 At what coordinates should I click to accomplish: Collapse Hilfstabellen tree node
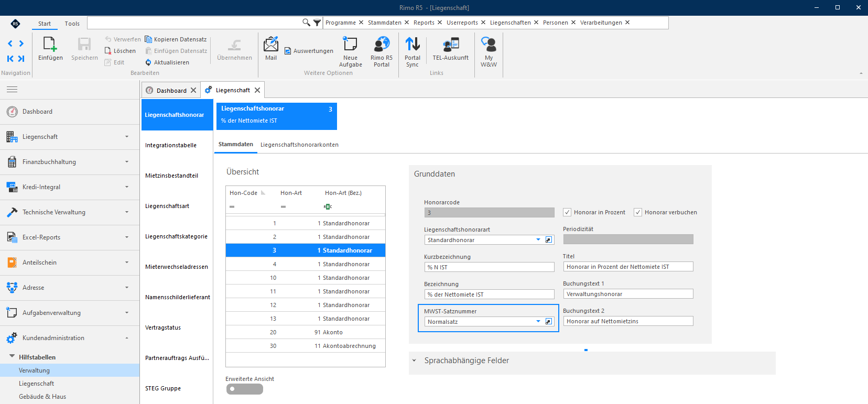point(12,356)
